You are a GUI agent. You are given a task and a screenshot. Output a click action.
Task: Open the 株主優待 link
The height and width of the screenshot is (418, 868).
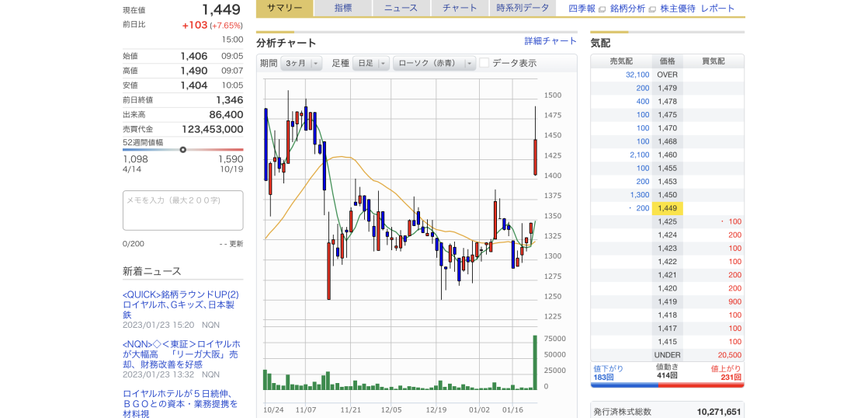point(678,9)
